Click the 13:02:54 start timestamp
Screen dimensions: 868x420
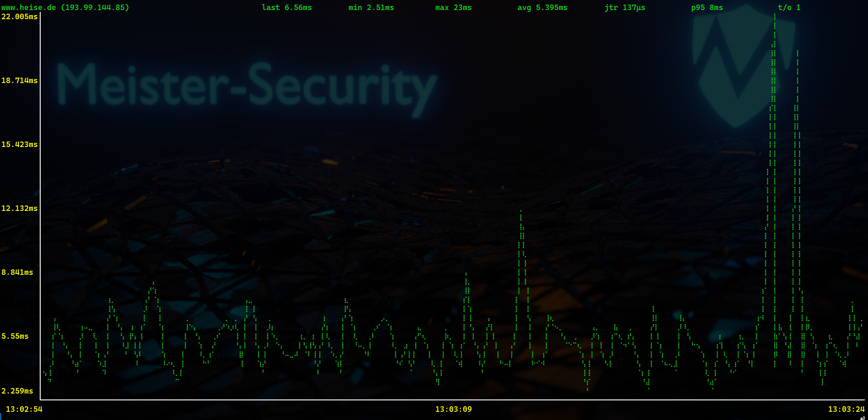click(x=24, y=409)
